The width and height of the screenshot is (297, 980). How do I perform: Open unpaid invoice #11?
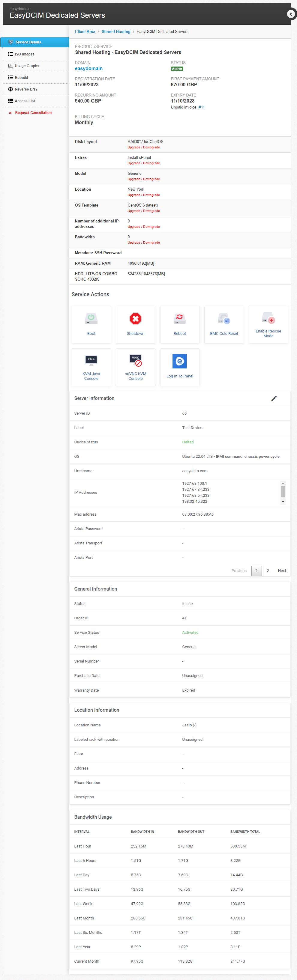pos(201,107)
